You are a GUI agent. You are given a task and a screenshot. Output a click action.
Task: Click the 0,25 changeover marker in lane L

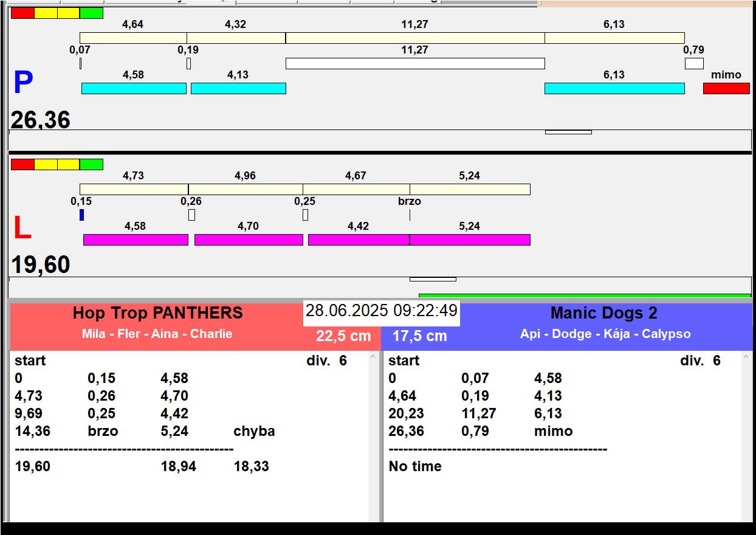[305, 215]
